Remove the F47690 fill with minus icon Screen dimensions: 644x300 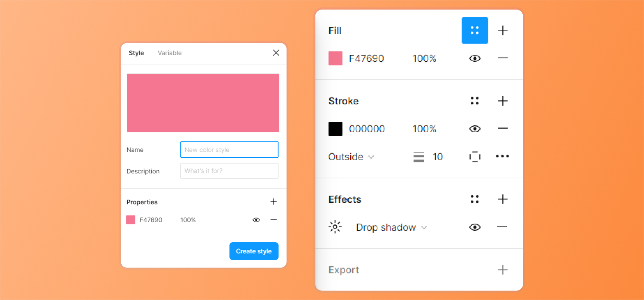point(503,58)
